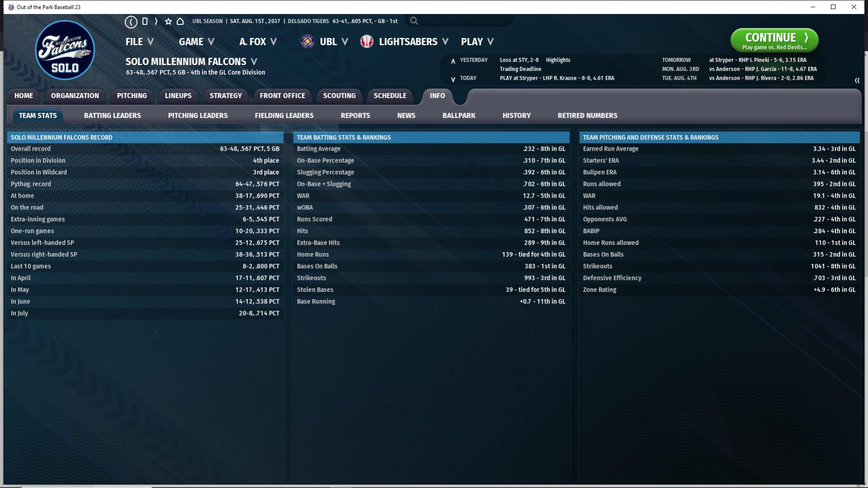Image resolution: width=868 pixels, height=488 pixels.
Task: Click the UBL league logo icon
Action: [x=308, y=42]
